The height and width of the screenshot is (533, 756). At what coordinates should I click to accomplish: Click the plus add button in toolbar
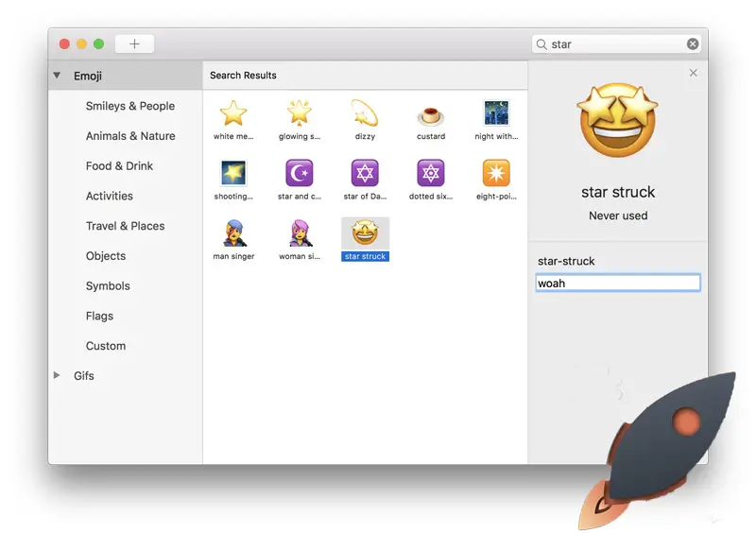(x=134, y=43)
